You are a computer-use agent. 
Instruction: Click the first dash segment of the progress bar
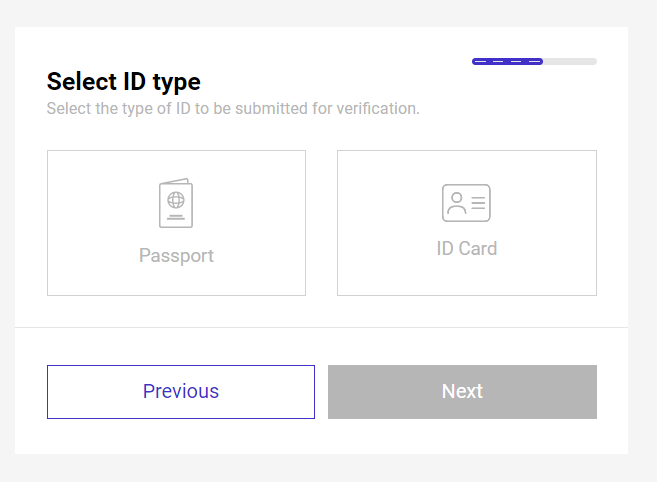[480, 62]
